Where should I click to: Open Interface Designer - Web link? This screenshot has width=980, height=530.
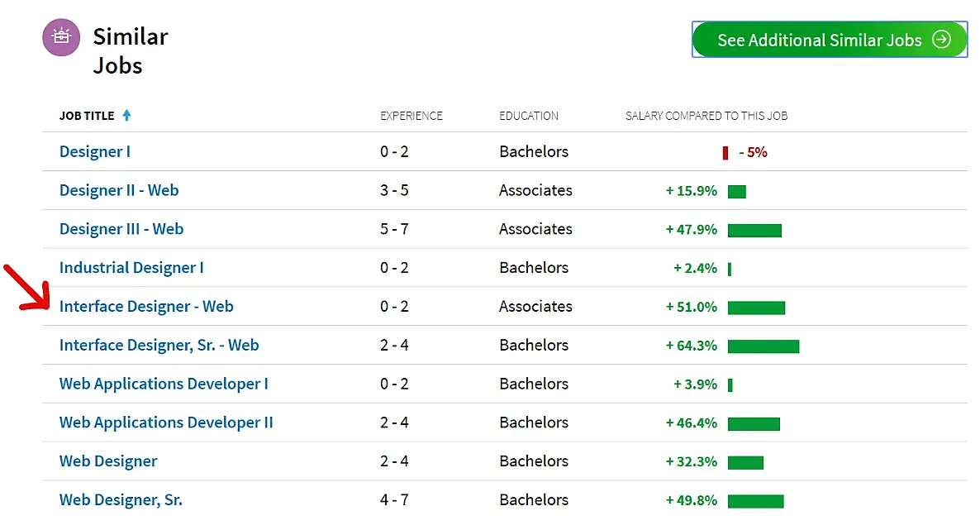coord(146,307)
